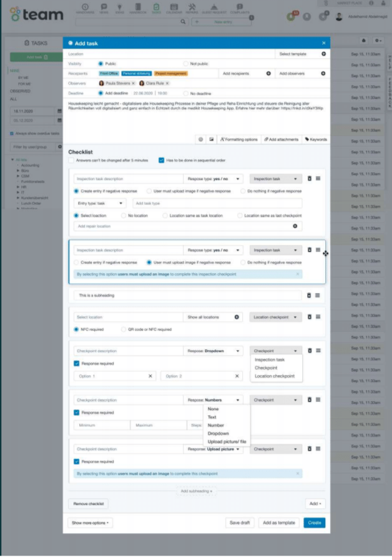Image resolution: width=392 pixels, height=560 pixels.
Task: Delete the 'This is a subheading' row
Action: 309,296
